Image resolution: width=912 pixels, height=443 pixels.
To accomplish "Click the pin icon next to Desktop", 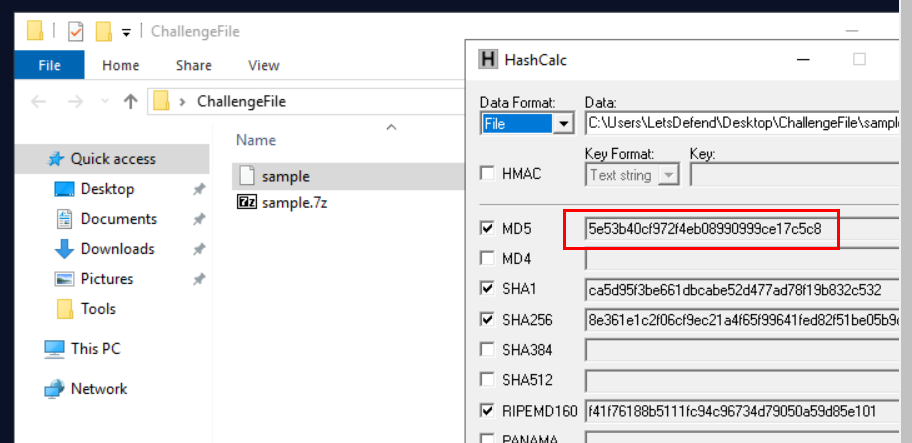I will (x=199, y=189).
